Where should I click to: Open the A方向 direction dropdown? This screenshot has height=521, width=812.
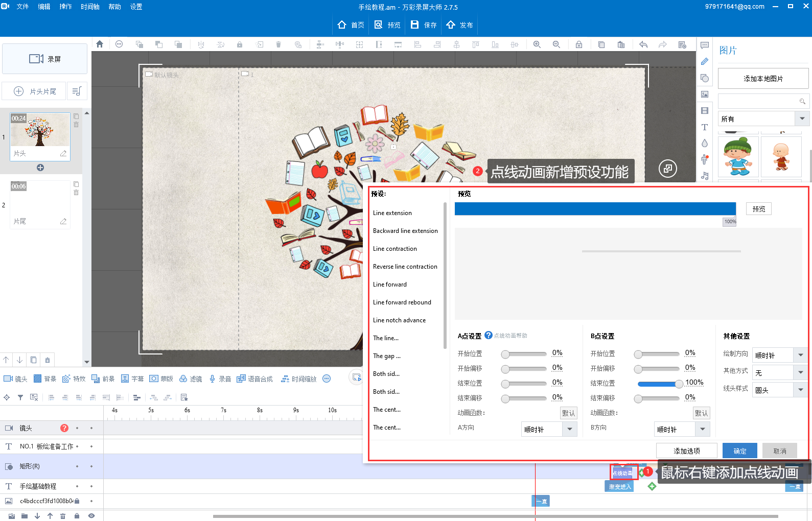tap(549, 429)
